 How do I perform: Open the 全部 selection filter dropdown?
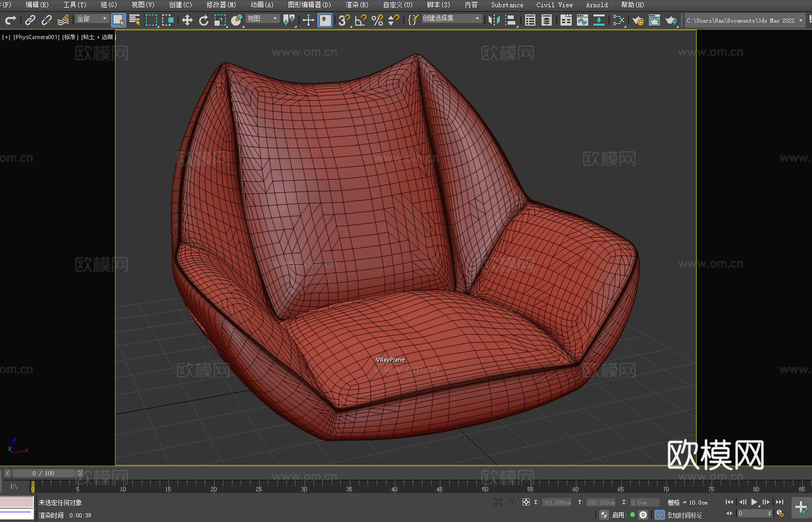pos(92,18)
